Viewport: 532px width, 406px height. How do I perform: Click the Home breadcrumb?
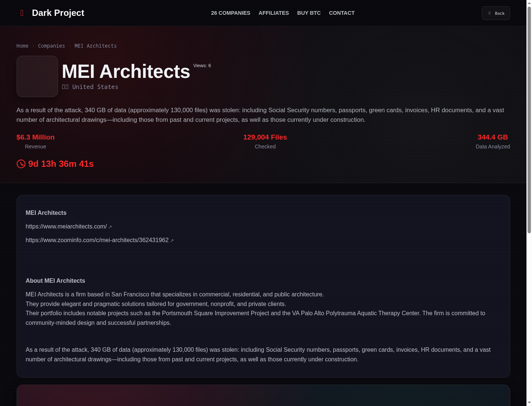point(23,46)
